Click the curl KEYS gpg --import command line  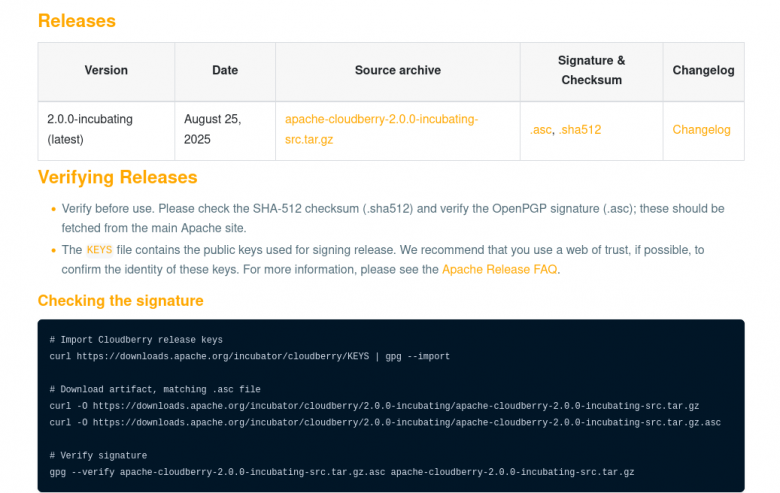tap(249, 356)
